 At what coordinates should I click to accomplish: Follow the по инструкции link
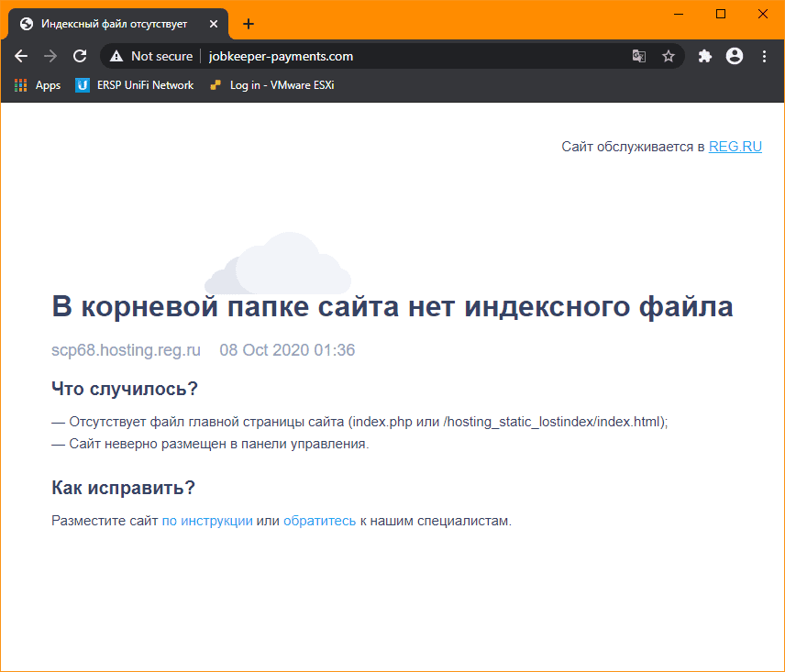[x=207, y=521]
